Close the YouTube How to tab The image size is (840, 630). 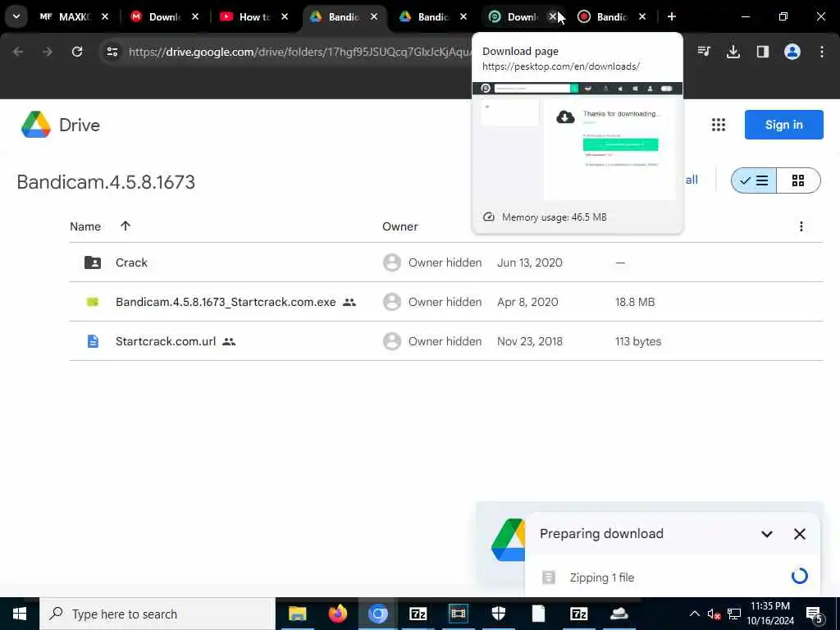[285, 16]
